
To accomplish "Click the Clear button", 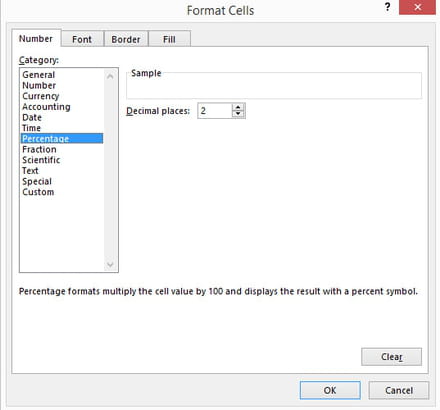I will pos(391,357).
